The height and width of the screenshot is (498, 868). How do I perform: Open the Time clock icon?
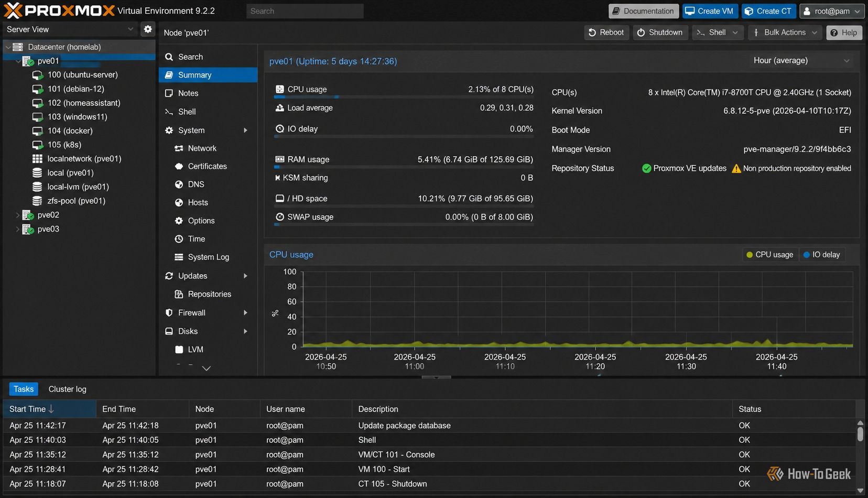[x=179, y=239]
